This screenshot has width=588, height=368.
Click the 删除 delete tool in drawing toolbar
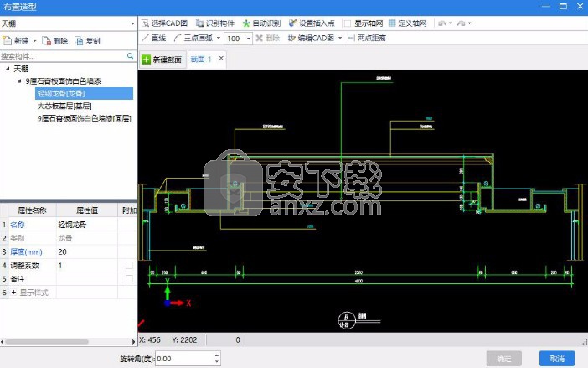click(268, 38)
